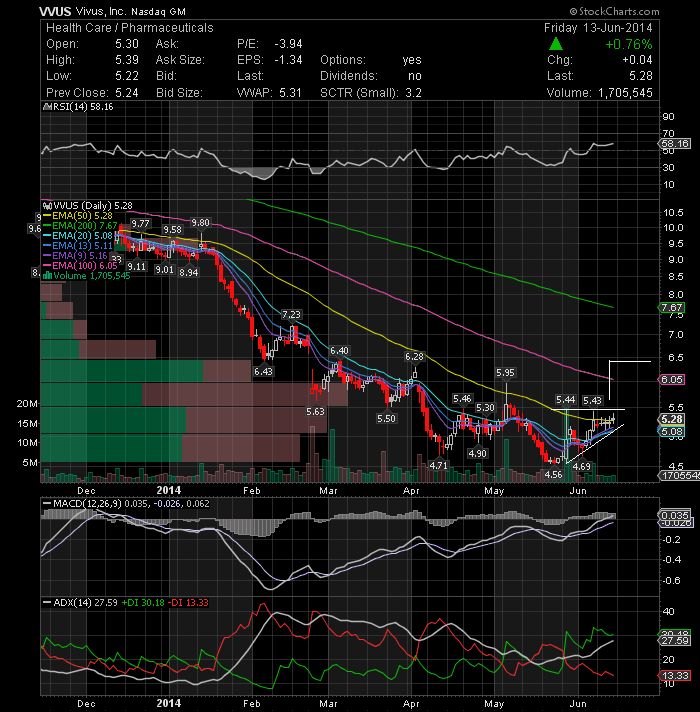Click the EMA(200) 7.67 legend entry
Screen dimensions: 700x712
(x=80, y=226)
